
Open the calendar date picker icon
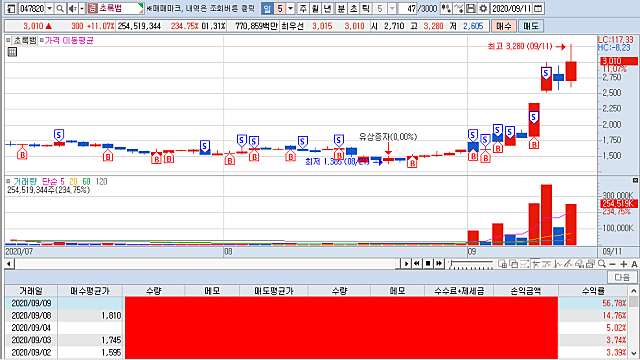point(538,8)
